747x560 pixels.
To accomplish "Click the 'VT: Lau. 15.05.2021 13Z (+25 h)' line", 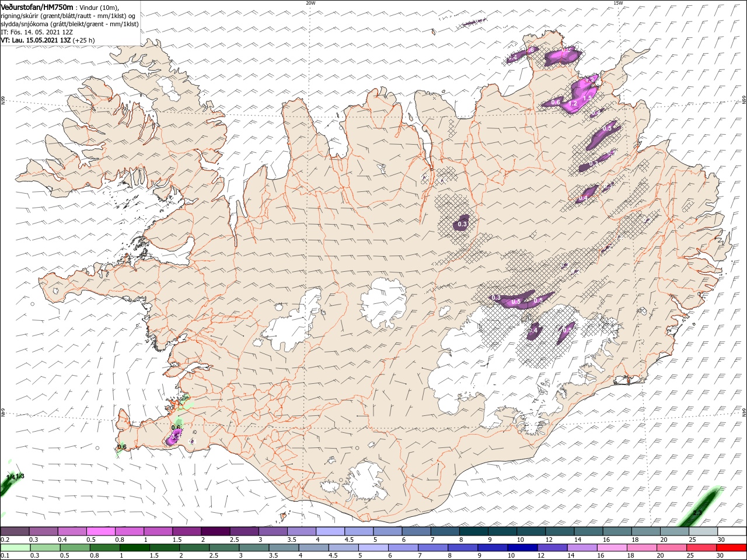I will point(48,40).
